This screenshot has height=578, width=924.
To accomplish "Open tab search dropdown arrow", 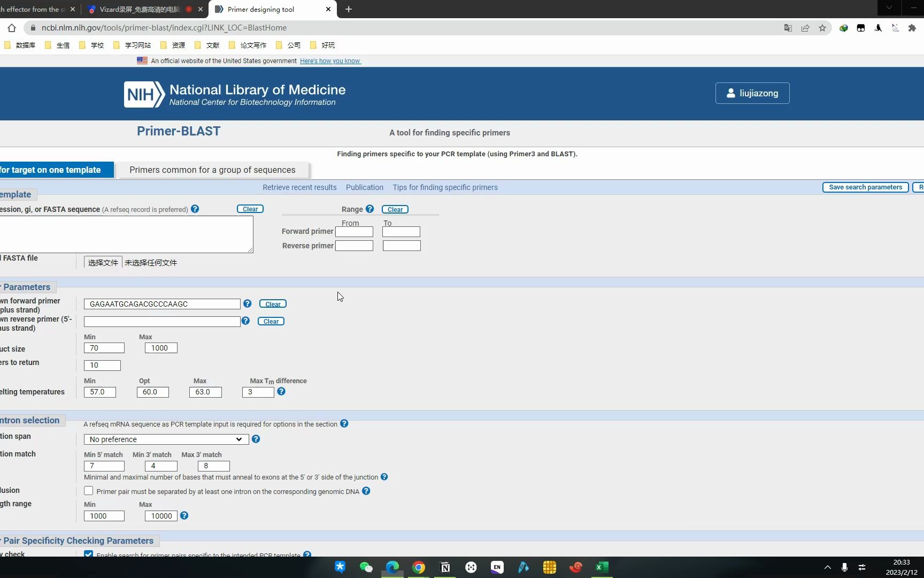I will [889, 8].
